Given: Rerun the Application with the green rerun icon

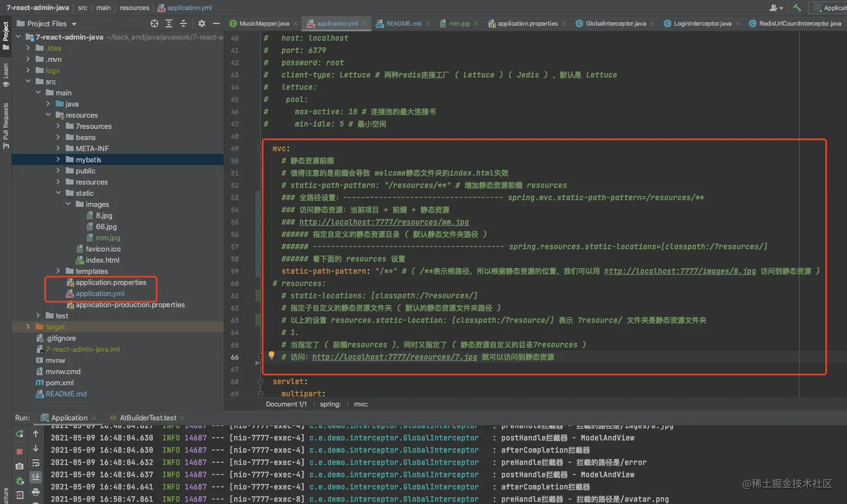Looking at the screenshot, I should pyautogui.click(x=20, y=434).
